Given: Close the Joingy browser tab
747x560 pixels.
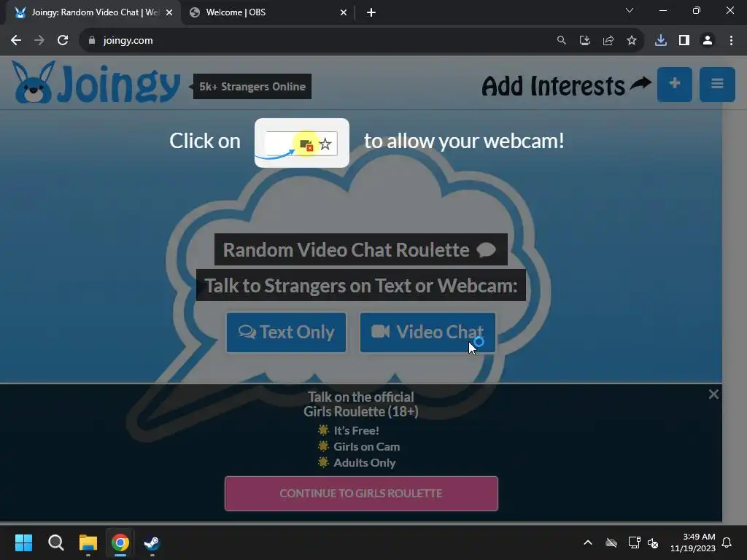Looking at the screenshot, I should click(x=169, y=12).
